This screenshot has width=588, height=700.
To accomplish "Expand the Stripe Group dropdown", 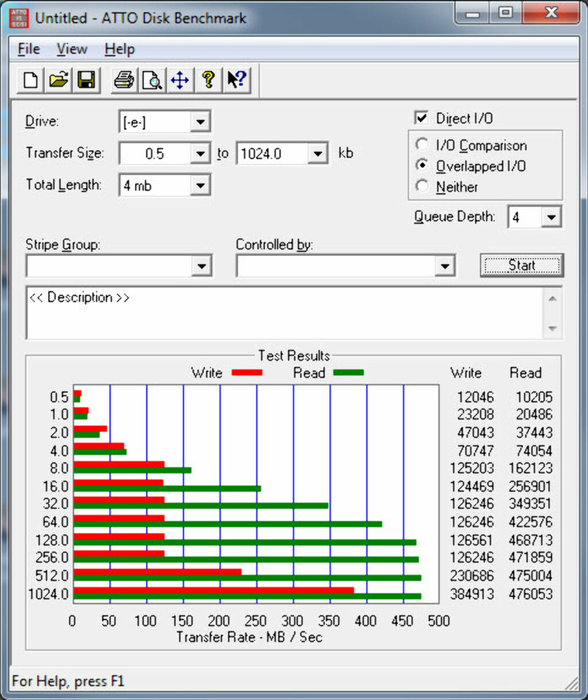I will (x=202, y=266).
